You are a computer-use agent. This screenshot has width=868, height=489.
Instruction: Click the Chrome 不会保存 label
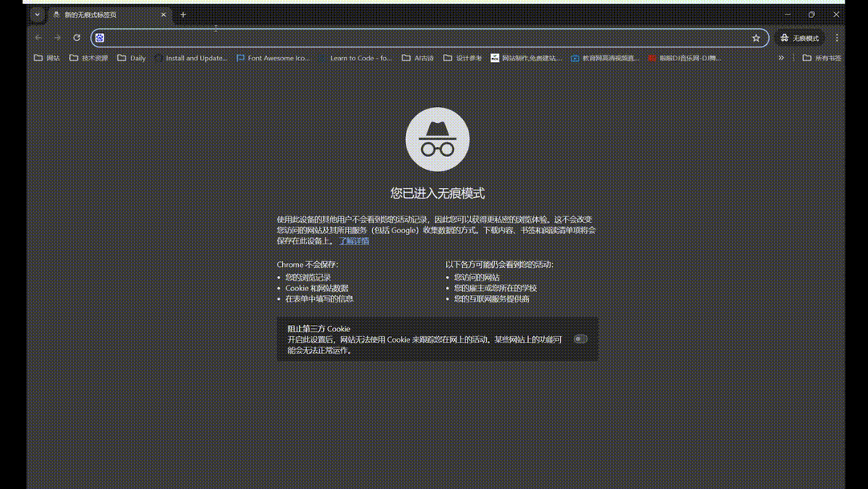[307, 265]
